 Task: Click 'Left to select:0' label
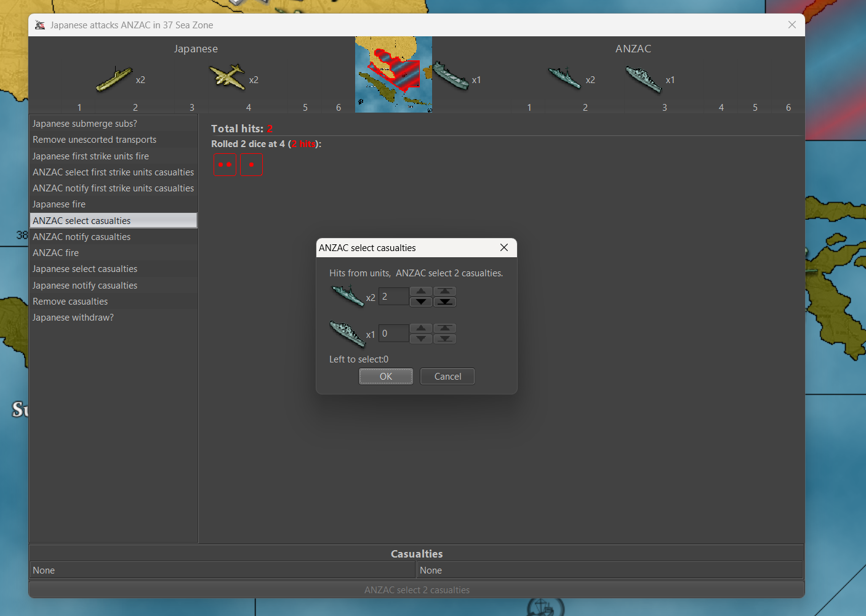tap(359, 359)
